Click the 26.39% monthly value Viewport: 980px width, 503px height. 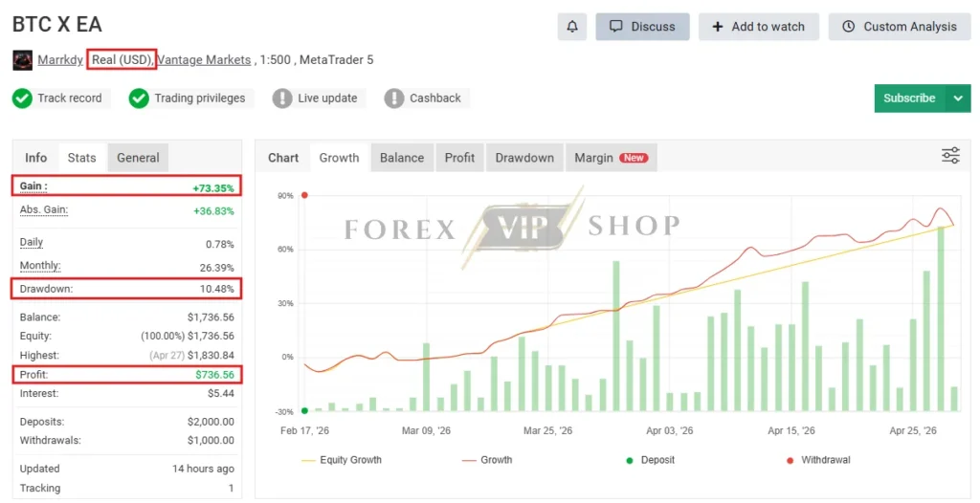coord(217,268)
